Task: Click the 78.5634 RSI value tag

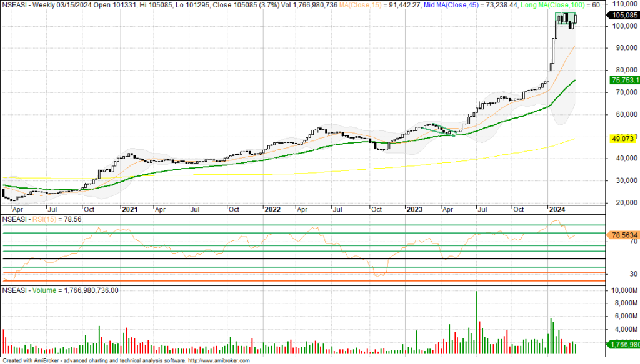Action: 624,235
